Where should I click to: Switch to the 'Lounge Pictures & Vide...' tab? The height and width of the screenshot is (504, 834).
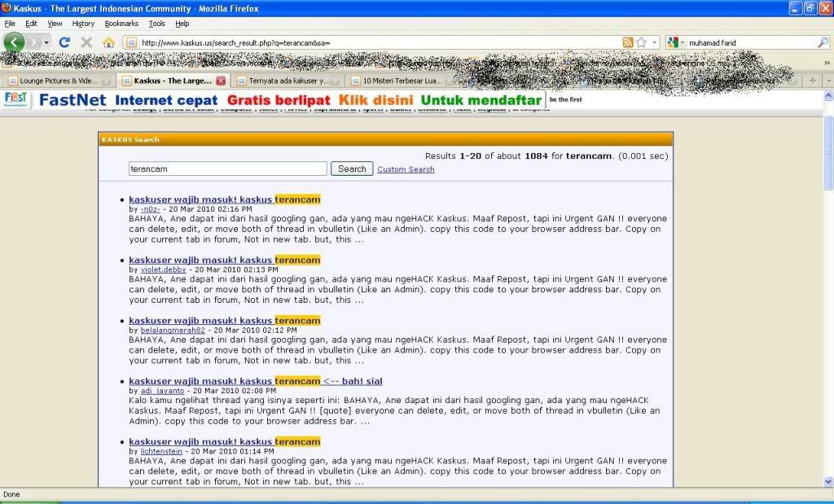pos(58,81)
